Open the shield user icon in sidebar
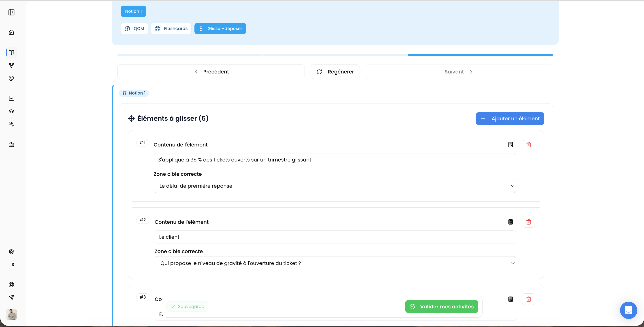 [x=11, y=252]
